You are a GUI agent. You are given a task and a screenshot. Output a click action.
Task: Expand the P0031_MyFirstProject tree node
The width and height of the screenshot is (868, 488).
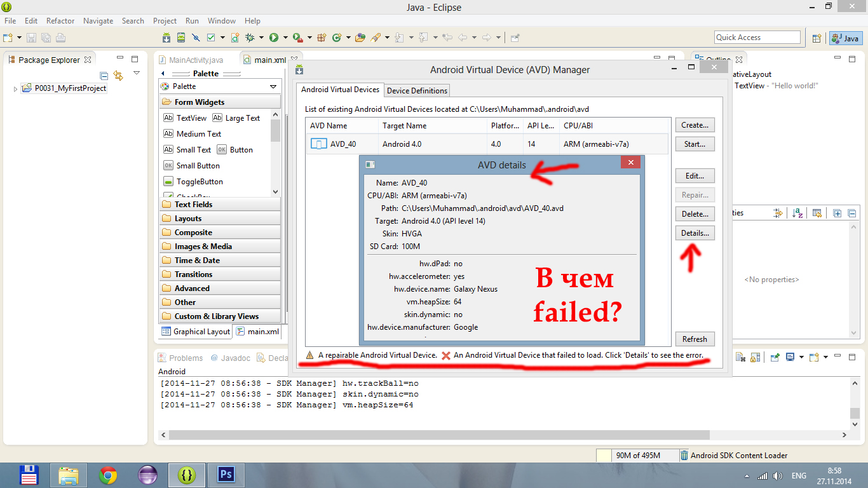(15, 89)
